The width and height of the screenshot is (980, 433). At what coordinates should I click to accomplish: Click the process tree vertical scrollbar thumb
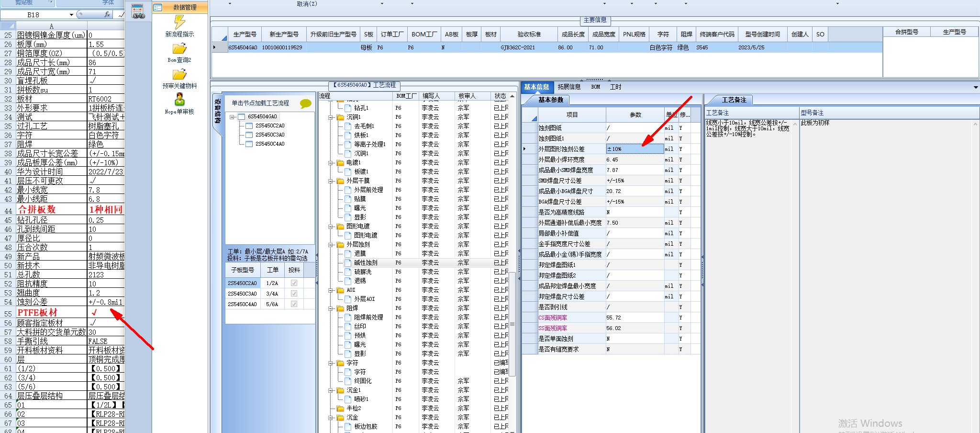pos(512,324)
